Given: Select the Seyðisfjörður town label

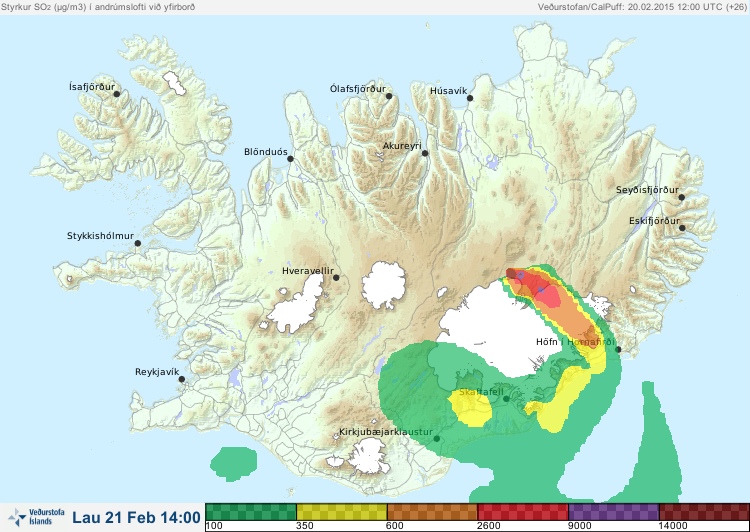Looking at the screenshot, I should [x=647, y=190].
